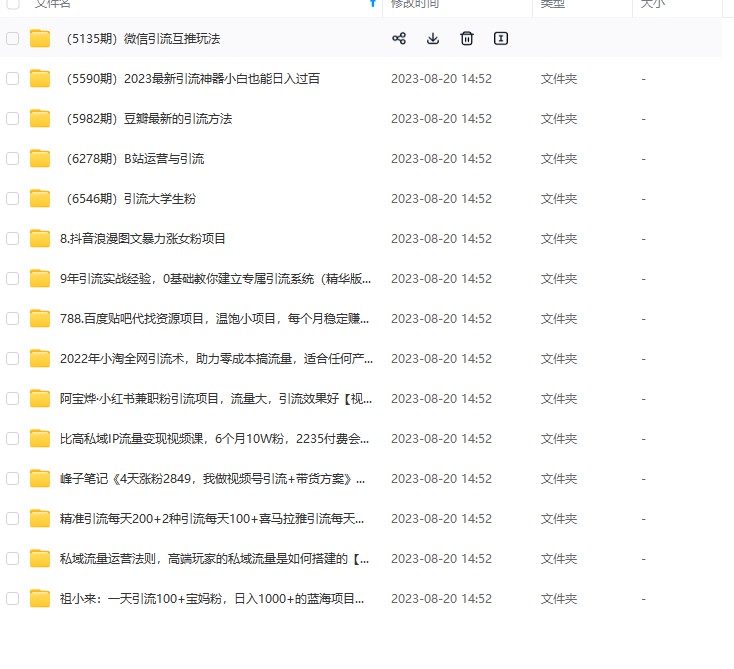
Task: Rename the 微信引流互推玩法 folder
Action: pyautogui.click(x=501, y=38)
